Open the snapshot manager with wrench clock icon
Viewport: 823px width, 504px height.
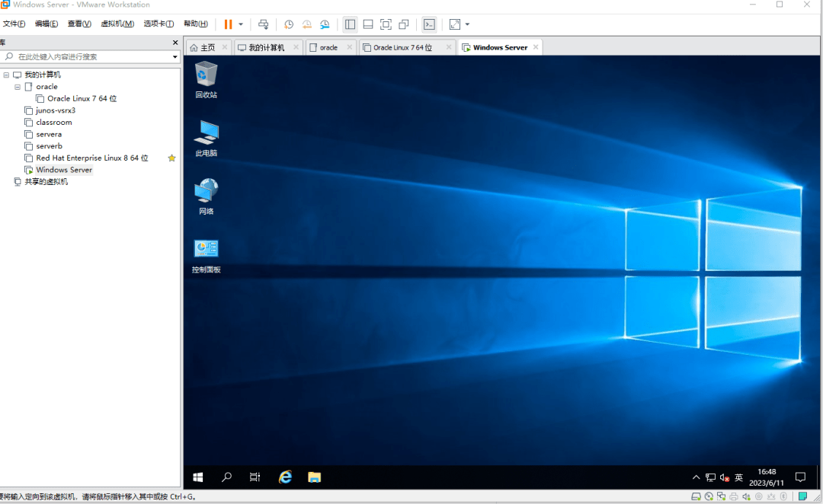(325, 24)
